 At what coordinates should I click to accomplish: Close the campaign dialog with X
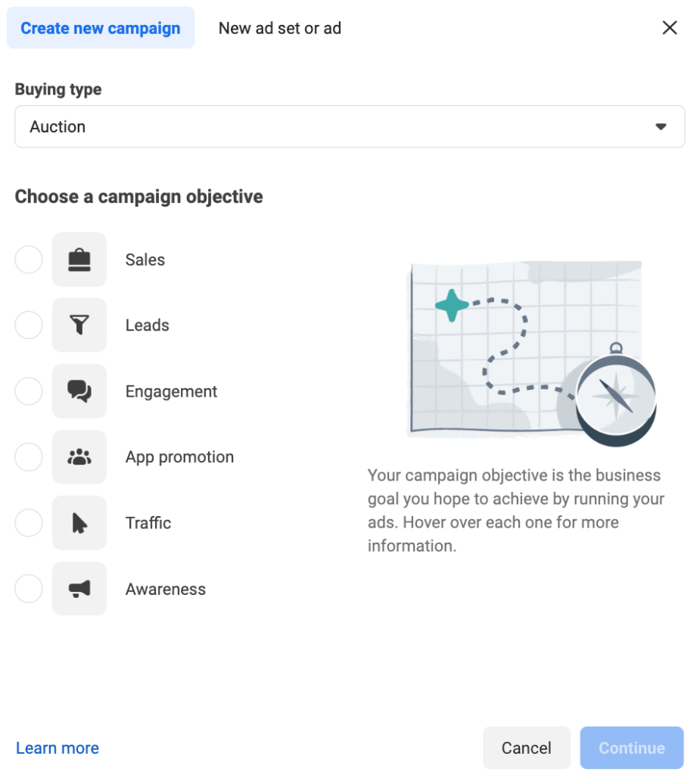pyautogui.click(x=669, y=28)
